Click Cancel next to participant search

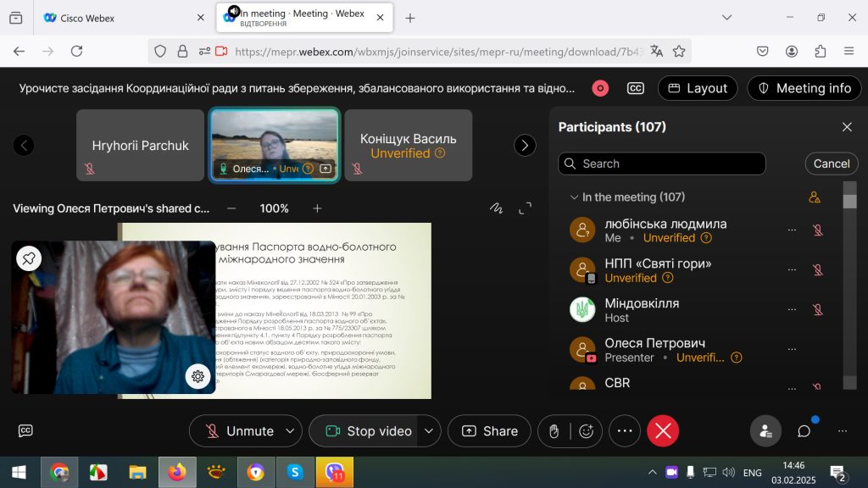coord(831,164)
